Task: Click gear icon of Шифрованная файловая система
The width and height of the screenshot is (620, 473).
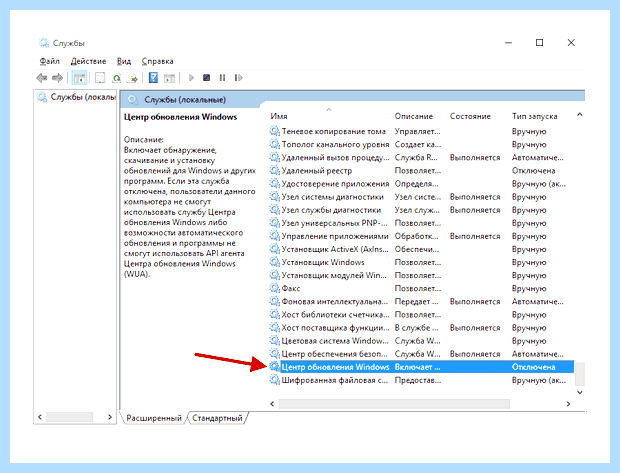Action: tap(274, 380)
